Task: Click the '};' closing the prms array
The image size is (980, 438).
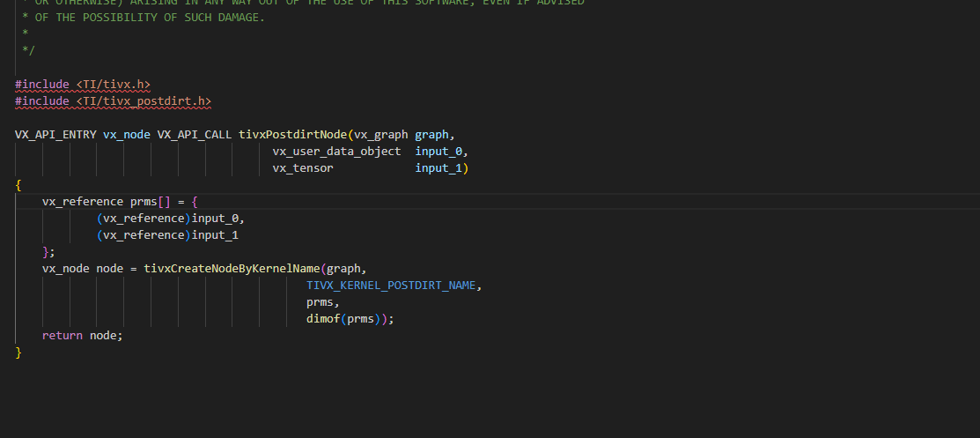Action: point(48,251)
